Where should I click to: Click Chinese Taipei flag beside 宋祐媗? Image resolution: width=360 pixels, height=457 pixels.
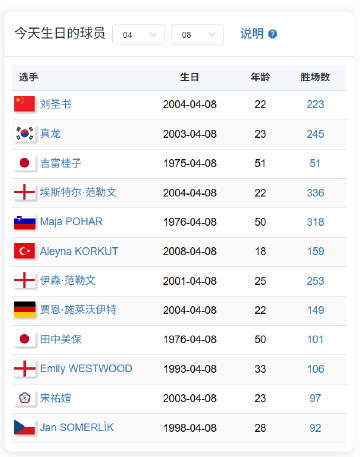(x=25, y=398)
